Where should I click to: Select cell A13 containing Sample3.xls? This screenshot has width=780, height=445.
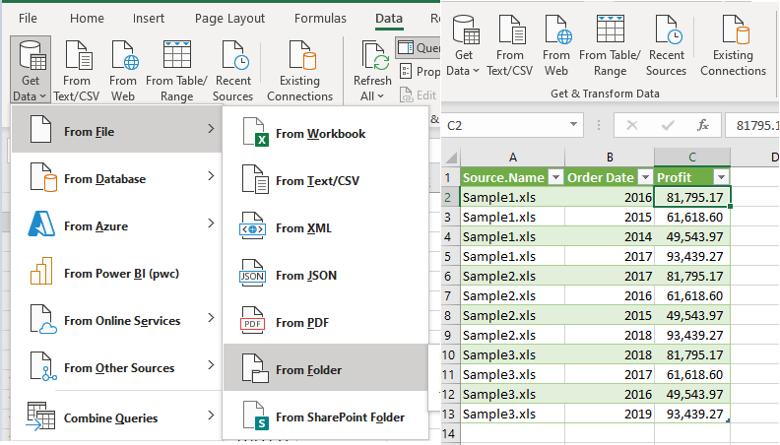pos(513,414)
